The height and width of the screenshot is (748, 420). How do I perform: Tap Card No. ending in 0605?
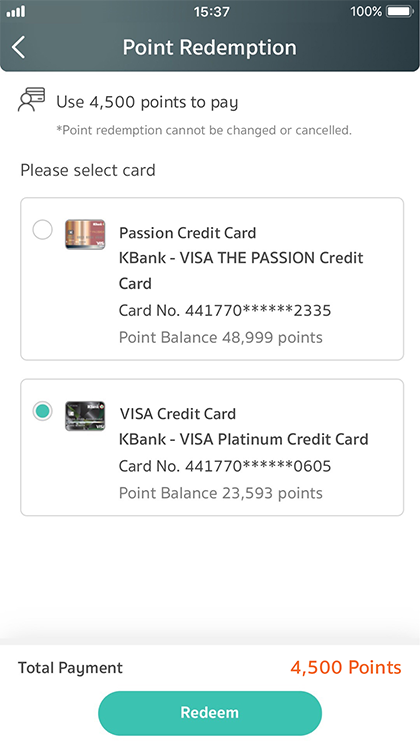[x=225, y=466]
